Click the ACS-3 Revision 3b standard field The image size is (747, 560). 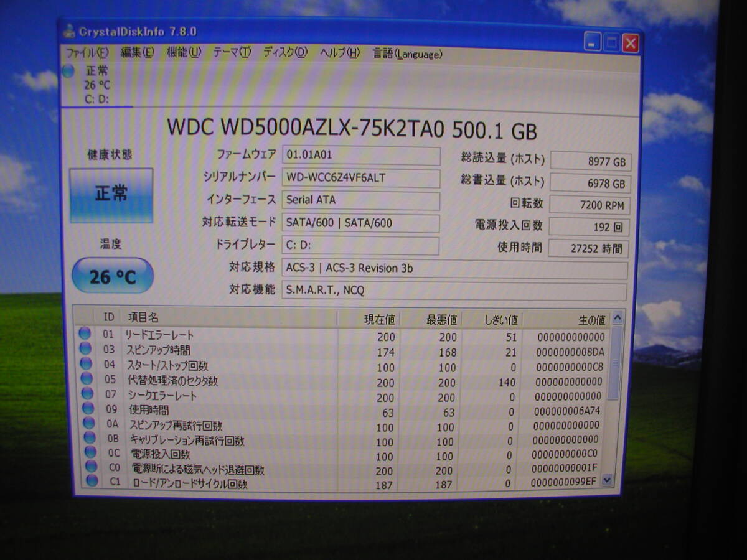pos(454,269)
